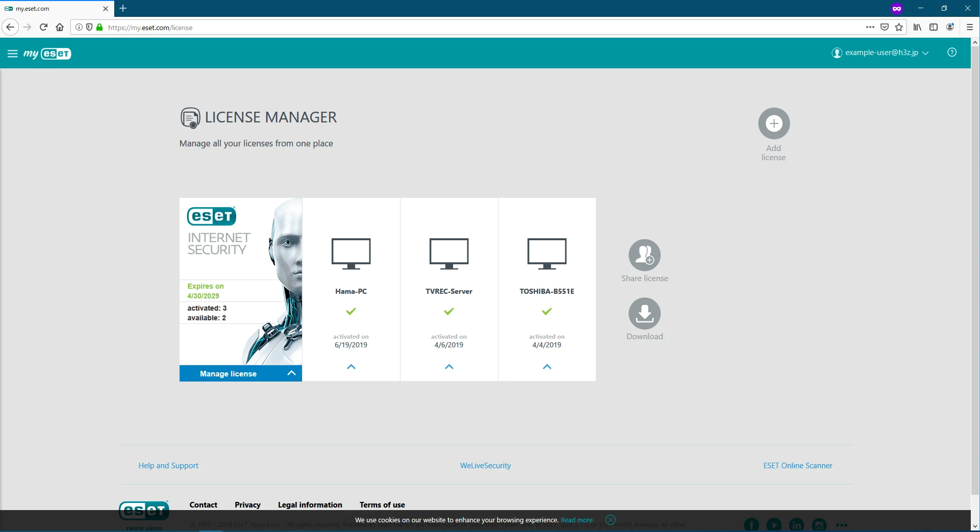This screenshot has width=980, height=532.
Task: Expand the TOSHIBA-B551E device details chevron
Action: click(x=547, y=367)
